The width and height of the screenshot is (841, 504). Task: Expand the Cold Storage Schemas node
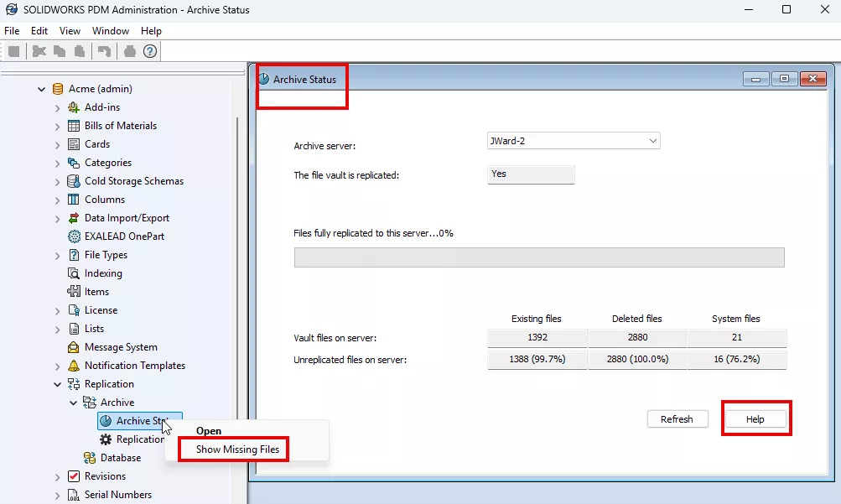coord(57,182)
